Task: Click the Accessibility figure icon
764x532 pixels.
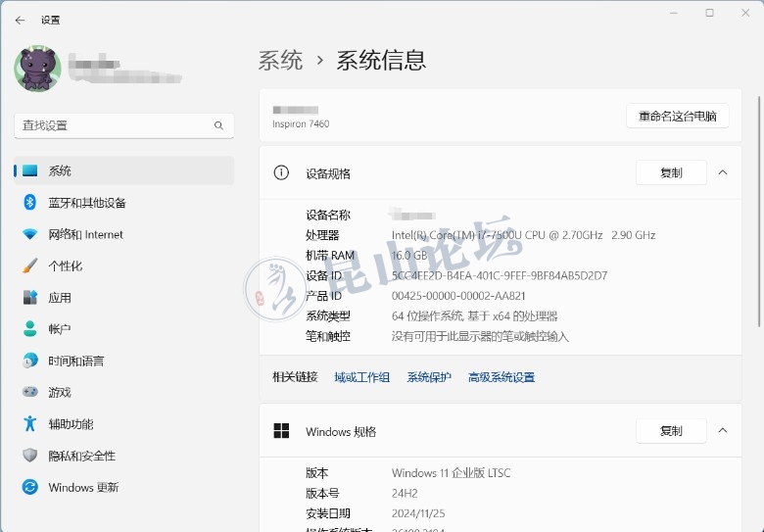Action: (29, 424)
